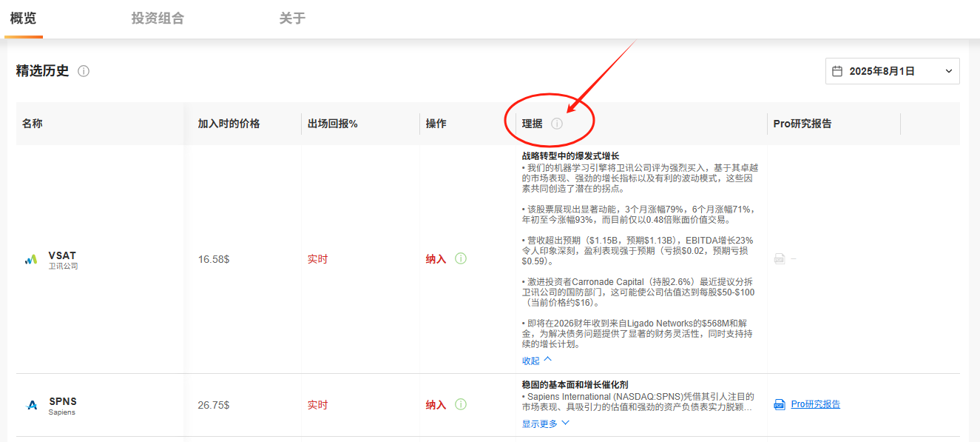Image resolution: width=980 pixels, height=442 pixels.
Task: Expand SPNS rationale via 显示更多
Action: pos(546,423)
